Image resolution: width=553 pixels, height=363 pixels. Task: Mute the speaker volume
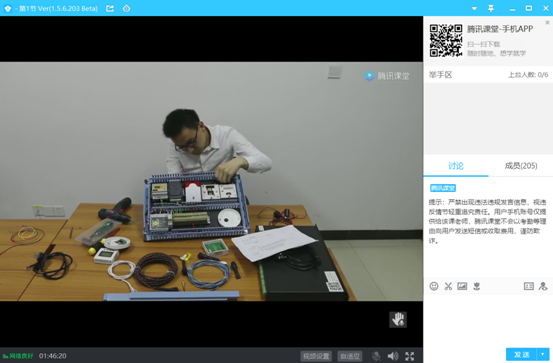point(393,356)
